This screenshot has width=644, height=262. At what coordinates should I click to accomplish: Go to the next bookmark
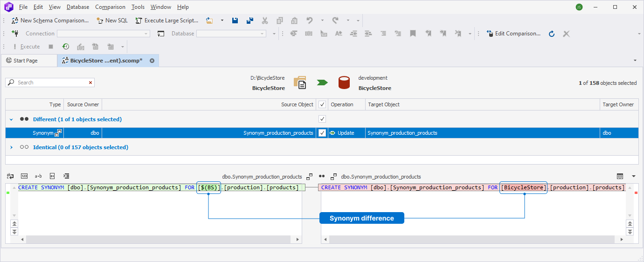pos(443,34)
